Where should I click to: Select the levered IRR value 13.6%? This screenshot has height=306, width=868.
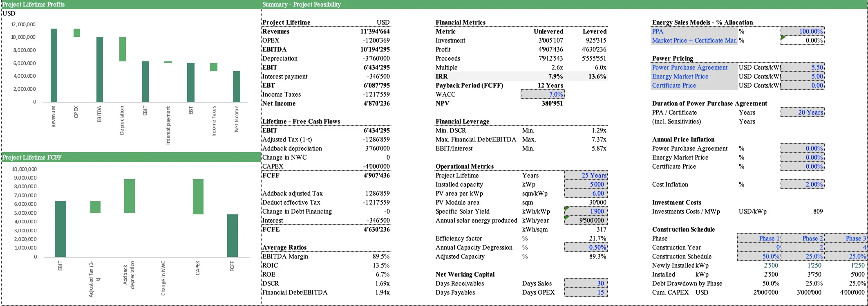coord(597,76)
